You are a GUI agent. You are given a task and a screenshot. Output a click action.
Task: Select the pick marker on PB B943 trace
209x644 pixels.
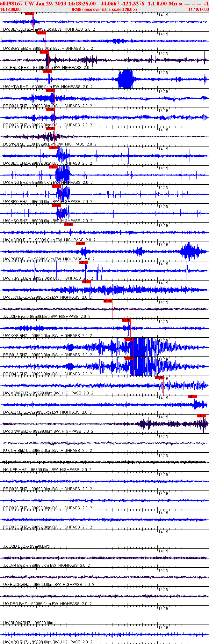tap(129, 358)
